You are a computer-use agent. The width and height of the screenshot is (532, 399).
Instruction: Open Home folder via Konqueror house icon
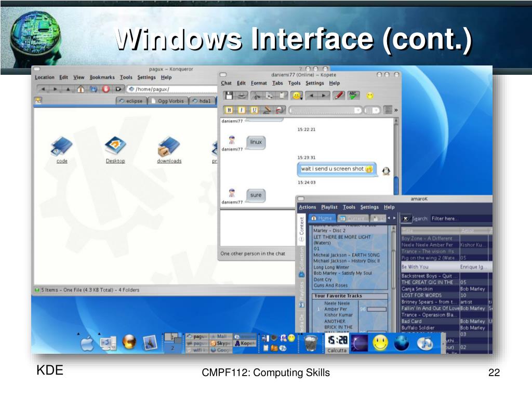(x=81, y=89)
